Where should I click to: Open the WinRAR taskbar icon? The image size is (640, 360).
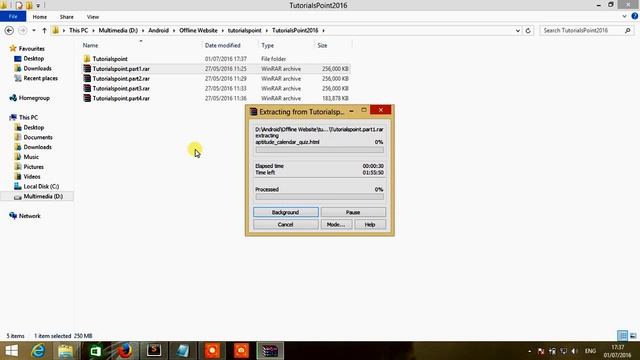[270, 351]
